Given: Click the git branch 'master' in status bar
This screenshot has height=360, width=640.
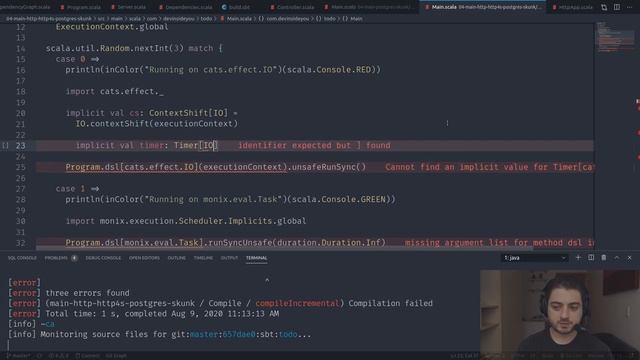Looking at the screenshot, I should tap(19, 356).
